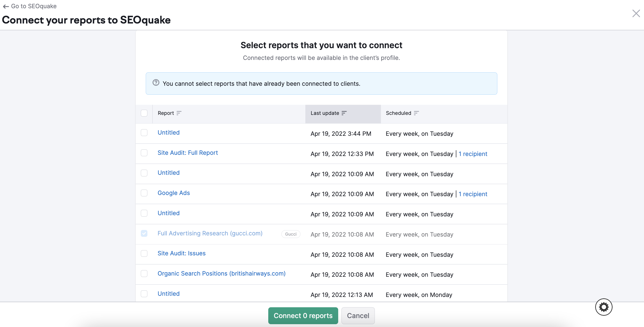Expand the Last update column filter
The height and width of the screenshot is (327, 644).
[x=343, y=113]
